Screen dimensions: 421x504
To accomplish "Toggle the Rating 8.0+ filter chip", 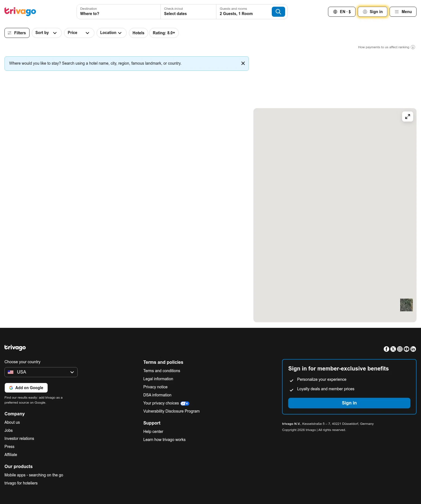I will click(164, 33).
